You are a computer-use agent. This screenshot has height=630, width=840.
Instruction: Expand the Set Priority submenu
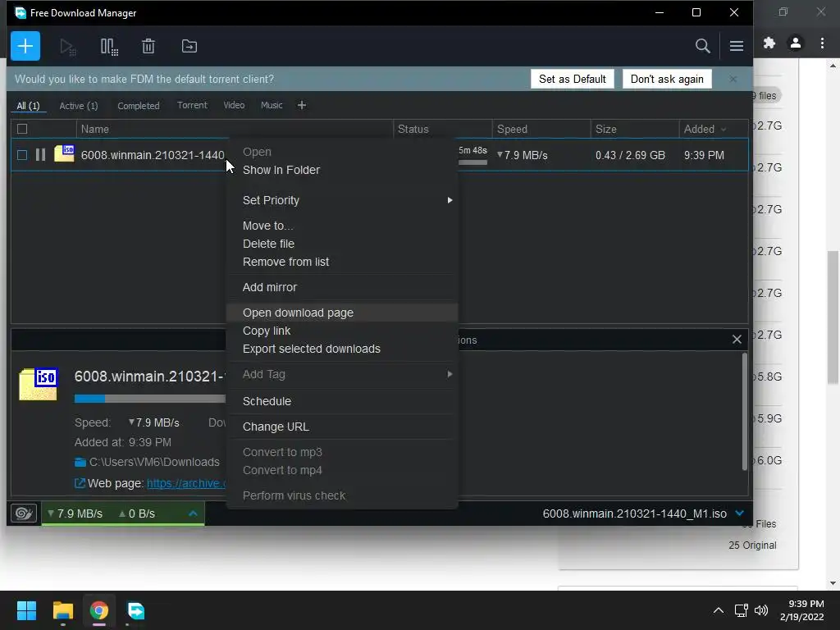342,200
